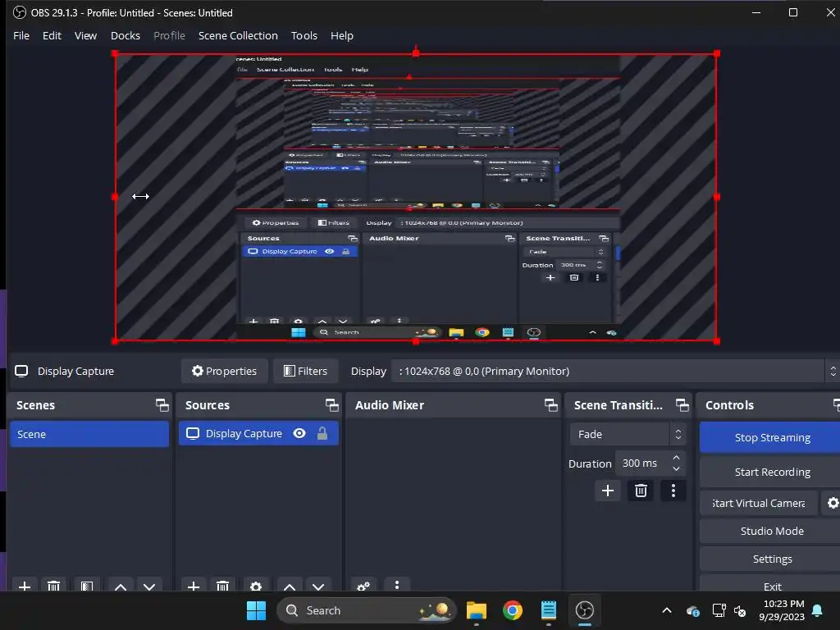
Task: Toggle Display Capture visibility eye
Action: [x=299, y=433]
